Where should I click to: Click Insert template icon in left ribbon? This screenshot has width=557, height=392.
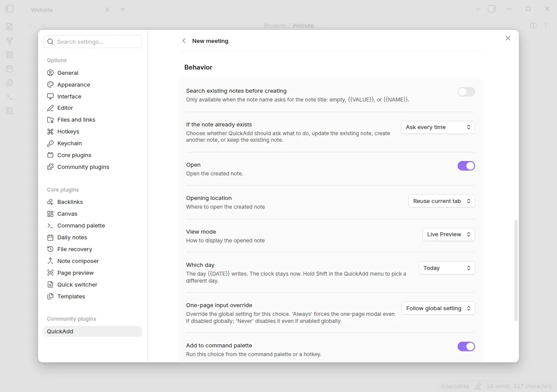point(10,83)
